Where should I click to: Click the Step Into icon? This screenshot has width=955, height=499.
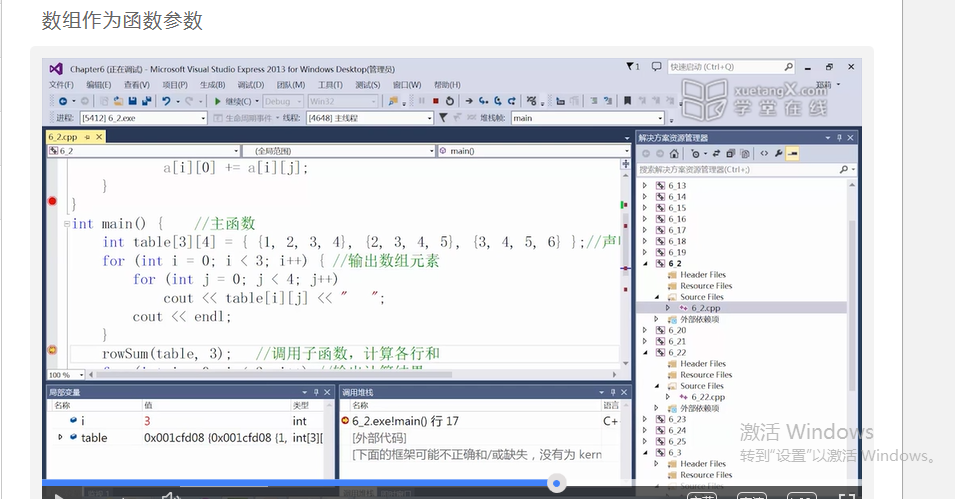click(x=484, y=101)
